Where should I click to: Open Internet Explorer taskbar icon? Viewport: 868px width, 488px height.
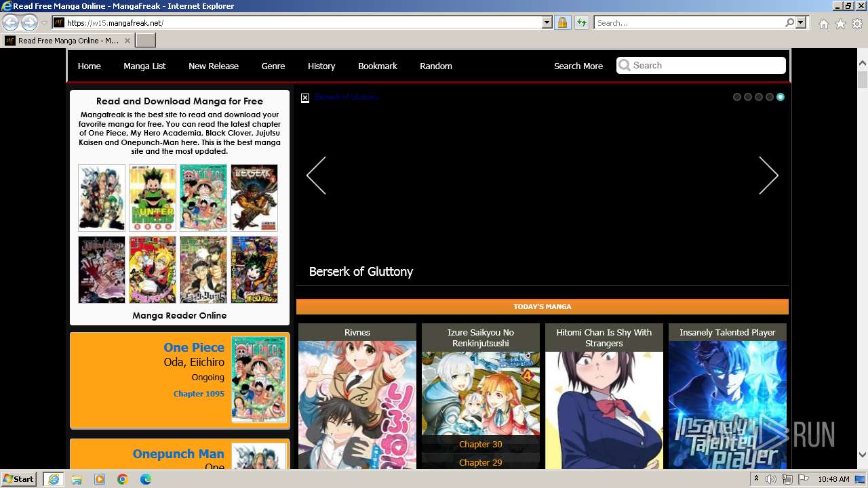point(54,479)
